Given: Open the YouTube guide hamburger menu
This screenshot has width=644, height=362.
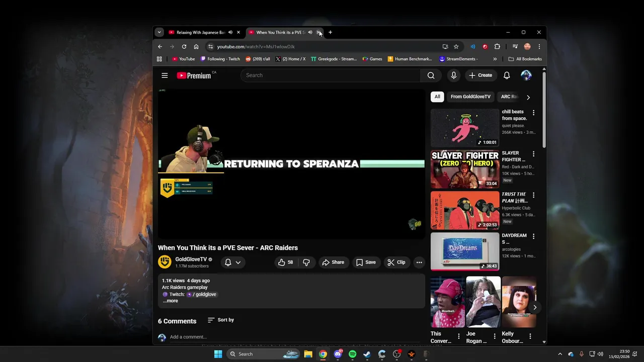Looking at the screenshot, I should 165,75.
